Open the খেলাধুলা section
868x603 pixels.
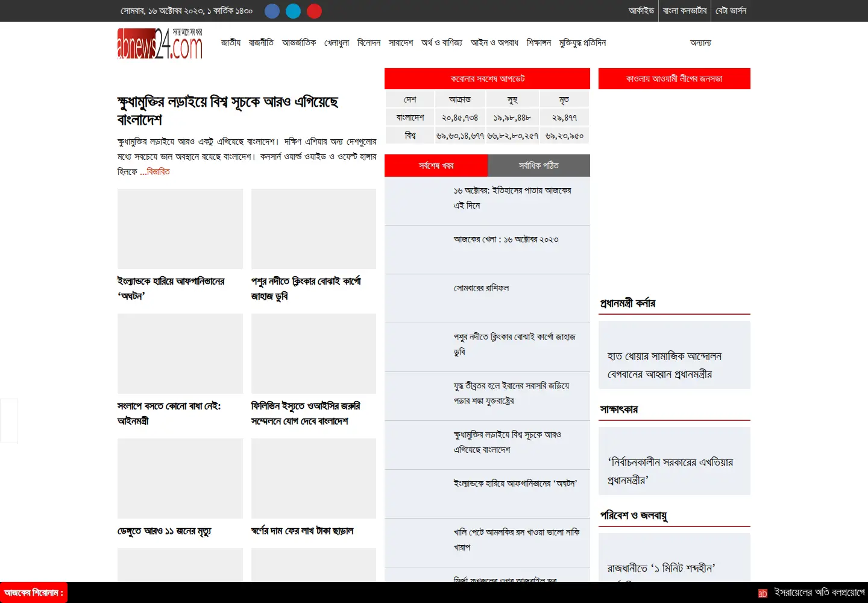coord(336,43)
